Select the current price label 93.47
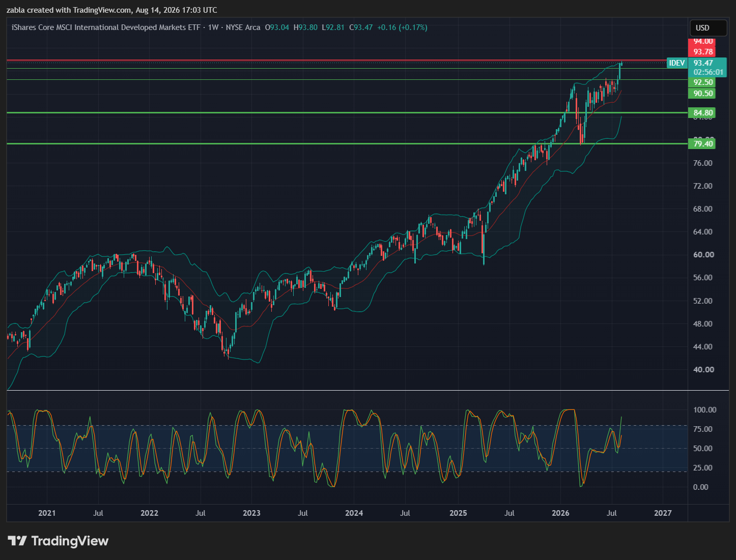This screenshot has width=736, height=560. (703, 63)
